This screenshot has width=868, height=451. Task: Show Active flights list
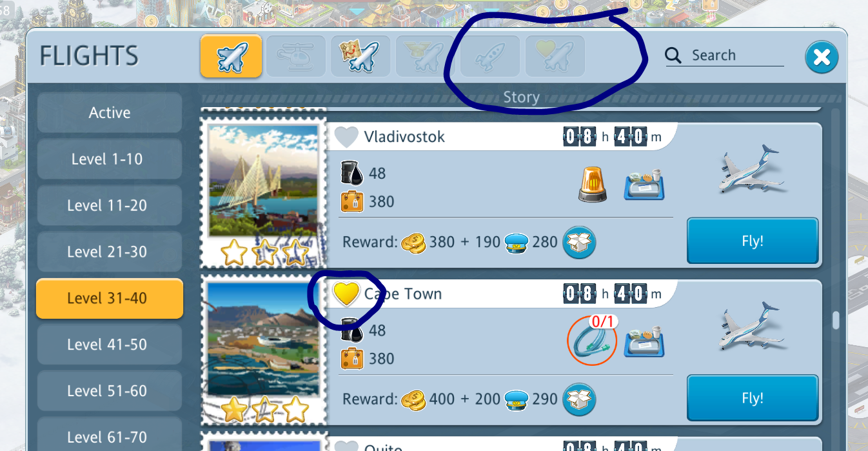pyautogui.click(x=109, y=112)
